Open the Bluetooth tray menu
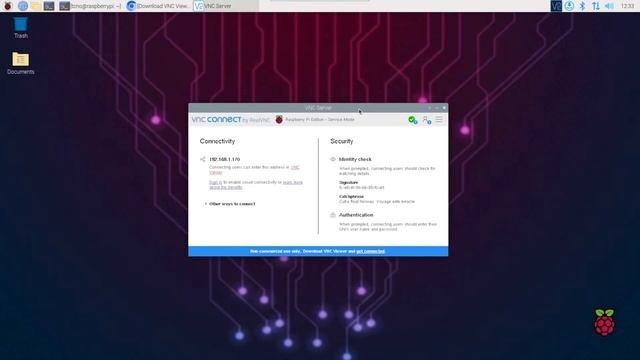This screenshot has width=640, height=360. pyautogui.click(x=582, y=6)
